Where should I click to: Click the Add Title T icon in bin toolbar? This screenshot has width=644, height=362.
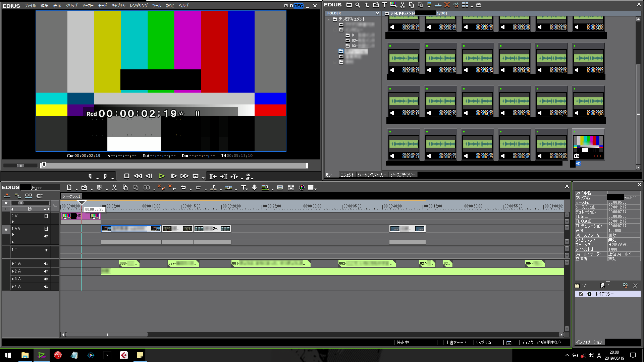pyautogui.click(x=385, y=5)
